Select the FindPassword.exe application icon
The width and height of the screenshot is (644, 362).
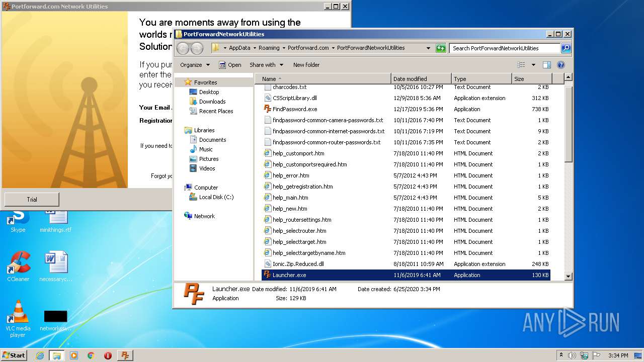(268, 109)
